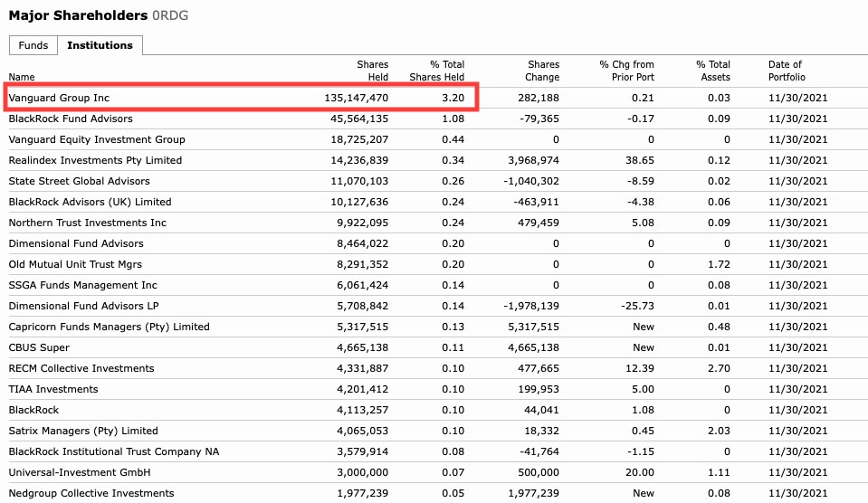The width and height of the screenshot is (868, 503).
Task: Click shares held value 18,725,207
Action: pos(360,139)
